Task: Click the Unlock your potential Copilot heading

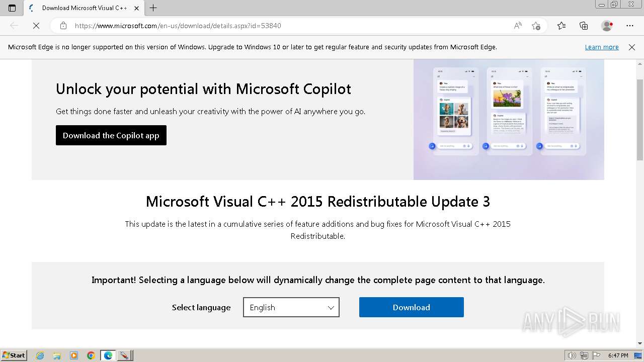Action: (x=203, y=89)
